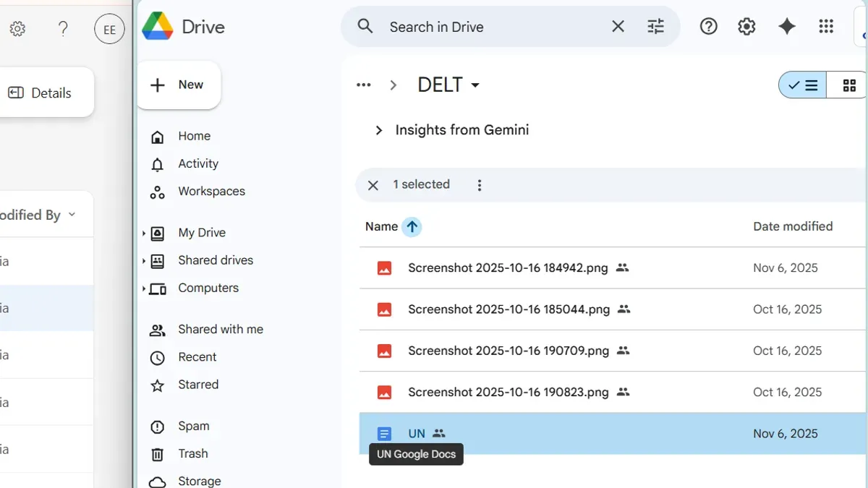Click shared icon beside Screenshot 185044.png
868x488 pixels.
624,309
